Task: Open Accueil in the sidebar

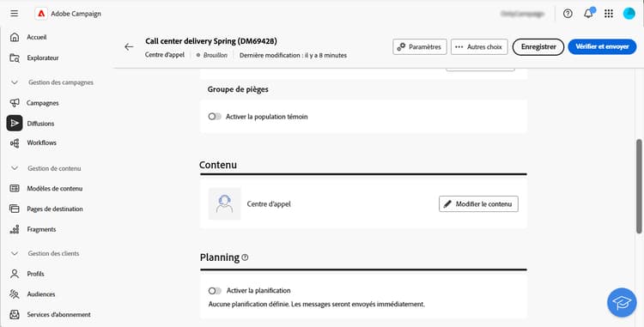Action: click(37, 37)
